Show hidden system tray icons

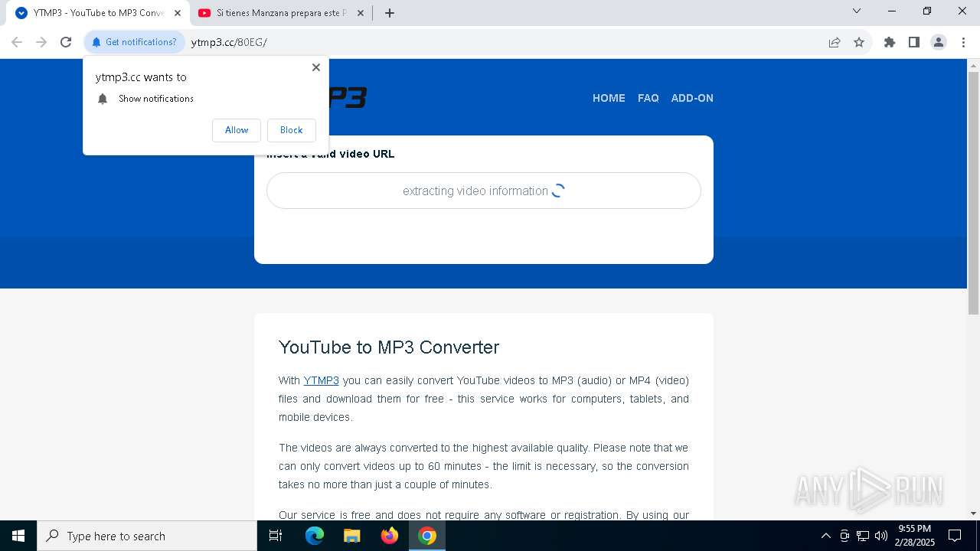click(x=825, y=536)
